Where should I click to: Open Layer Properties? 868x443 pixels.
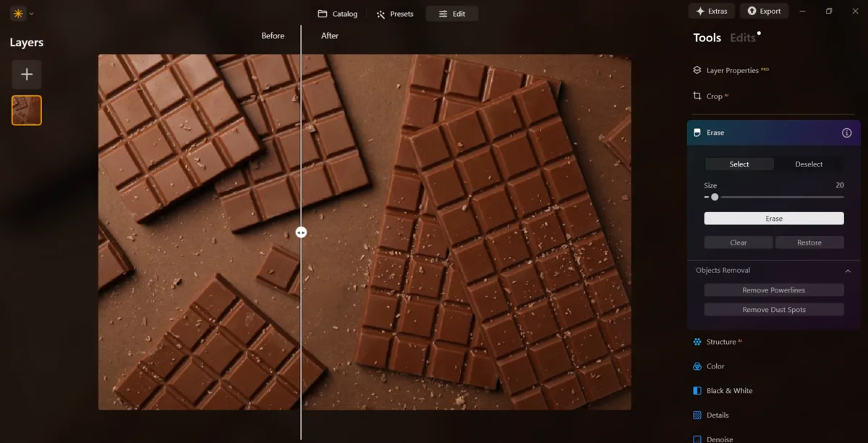point(731,69)
